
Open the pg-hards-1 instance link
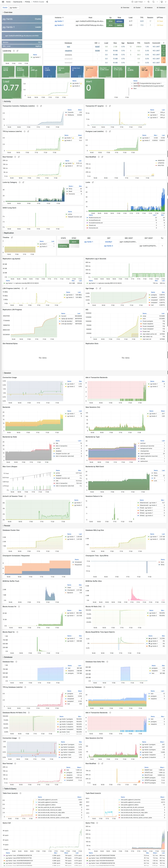point(59,21)
